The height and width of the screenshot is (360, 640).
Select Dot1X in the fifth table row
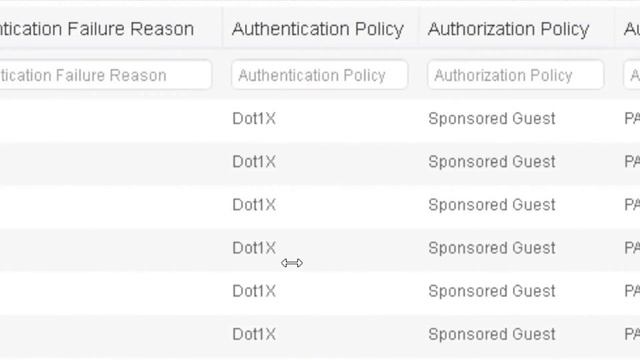(x=254, y=291)
